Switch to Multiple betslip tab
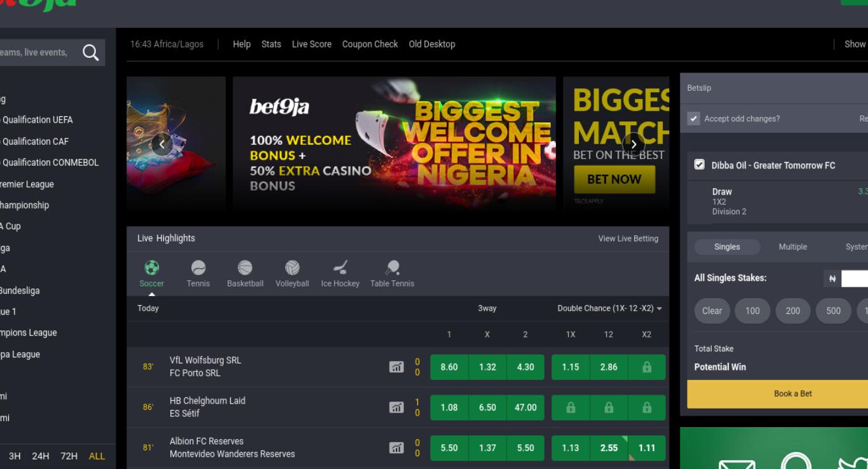Image resolution: width=868 pixels, height=469 pixels. coord(793,247)
